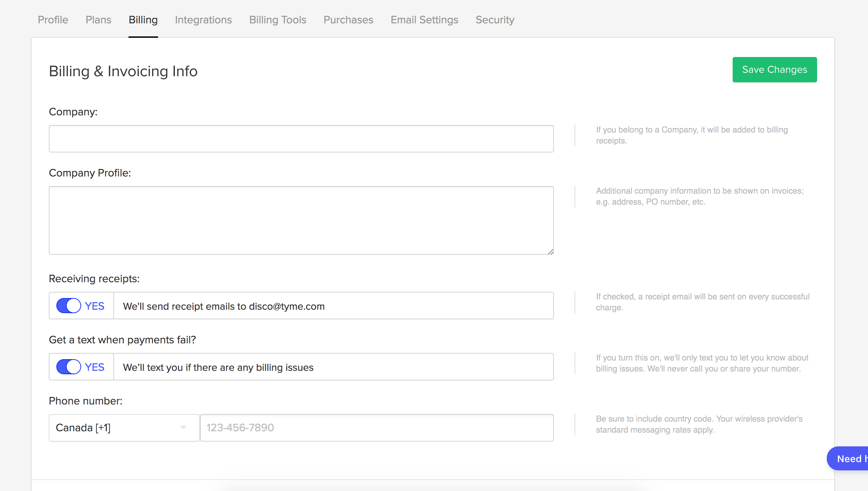
Task: View the Purchases tab
Action: pos(348,20)
